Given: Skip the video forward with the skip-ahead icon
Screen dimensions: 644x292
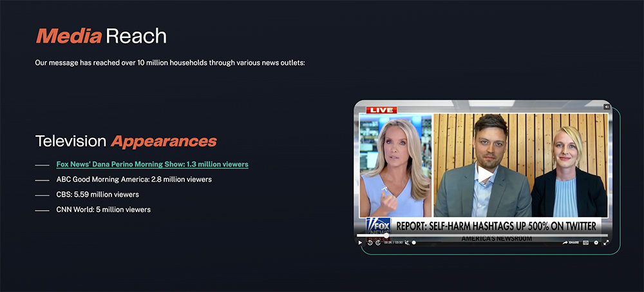Looking at the screenshot, I should [x=378, y=242].
